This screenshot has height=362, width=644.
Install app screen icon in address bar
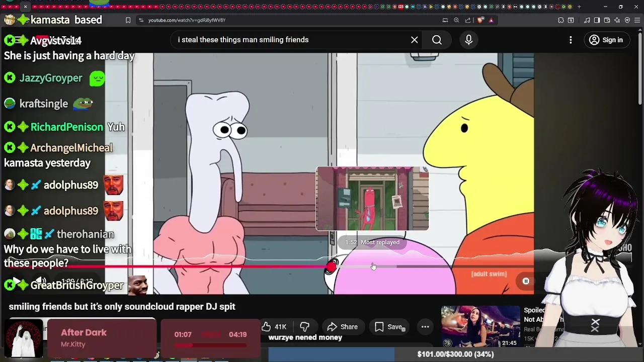point(445,20)
